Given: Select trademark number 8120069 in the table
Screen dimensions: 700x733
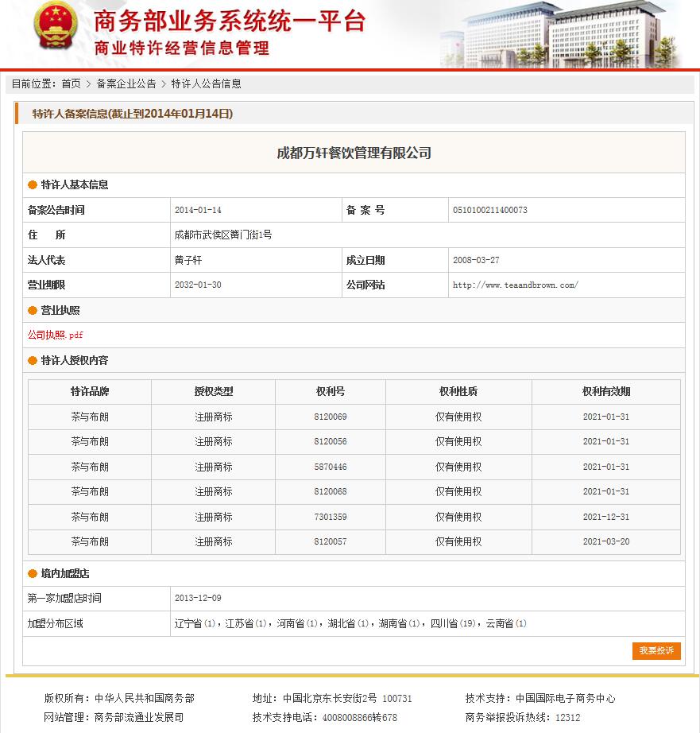Looking at the screenshot, I should (x=330, y=417).
